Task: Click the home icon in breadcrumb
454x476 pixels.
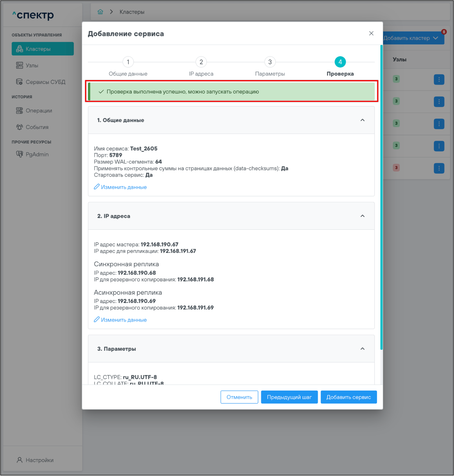Action: tap(100, 12)
